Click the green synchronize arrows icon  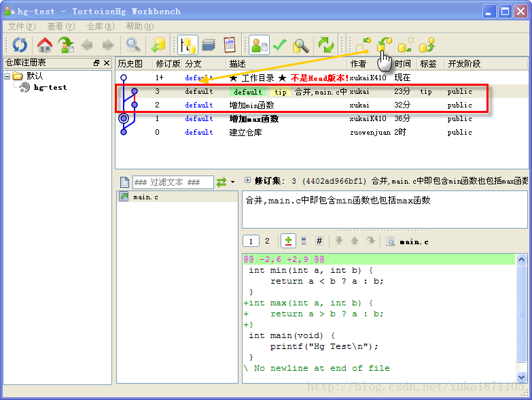click(325, 45)
